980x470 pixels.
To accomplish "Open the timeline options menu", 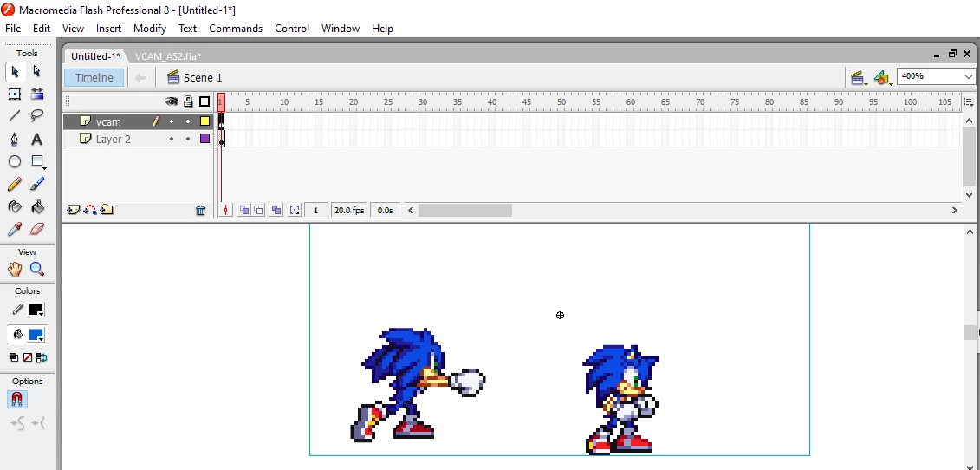I will coord(970,101).
